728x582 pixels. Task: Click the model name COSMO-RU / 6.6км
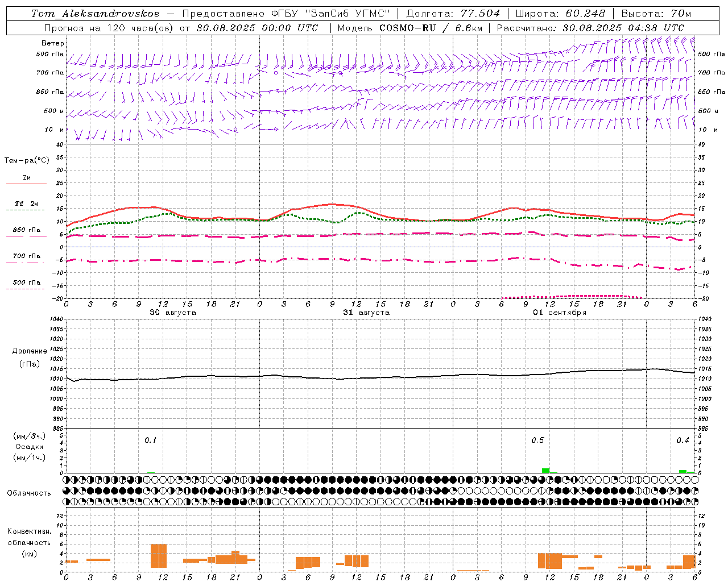(x=431, y=28)
